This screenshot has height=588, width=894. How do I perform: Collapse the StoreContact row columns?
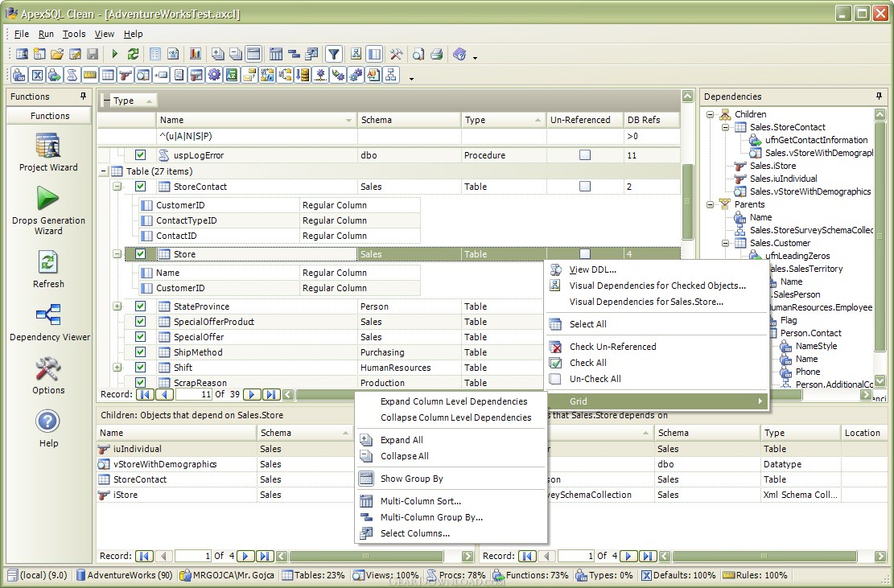coord(117,187)
